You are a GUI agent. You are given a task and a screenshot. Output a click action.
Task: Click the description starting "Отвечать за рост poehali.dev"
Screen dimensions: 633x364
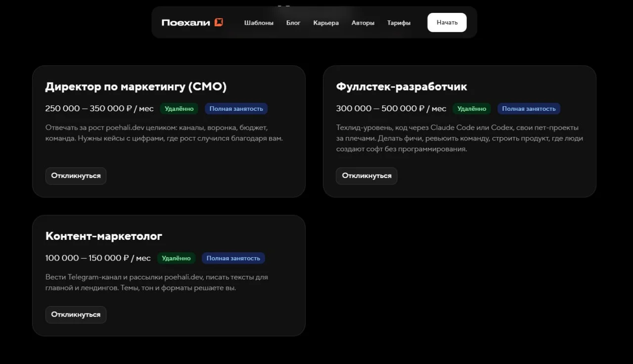[164, 133]
